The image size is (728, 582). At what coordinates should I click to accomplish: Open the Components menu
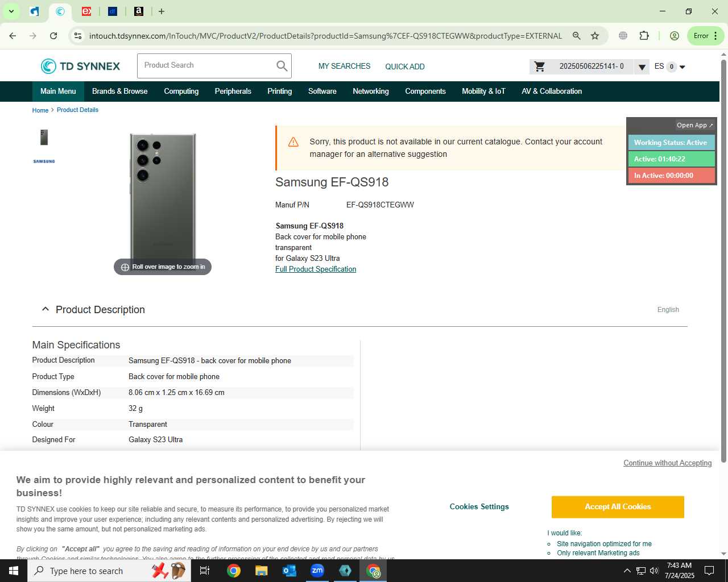click(425, 92)
